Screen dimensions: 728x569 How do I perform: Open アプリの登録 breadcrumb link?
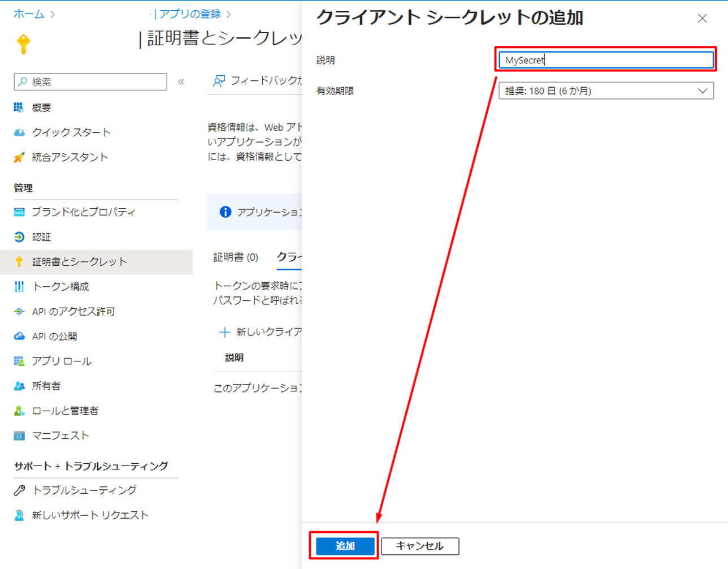click(190, 14)
